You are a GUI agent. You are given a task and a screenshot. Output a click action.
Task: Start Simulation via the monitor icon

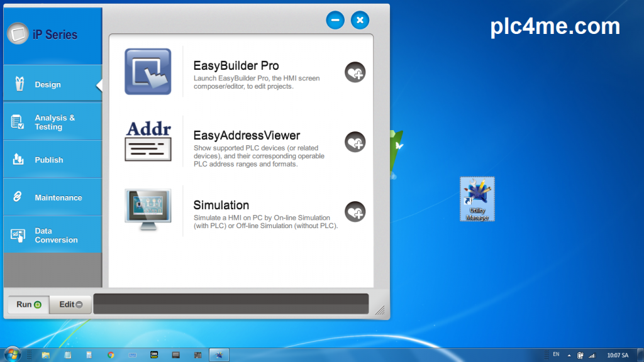(148, 210)
